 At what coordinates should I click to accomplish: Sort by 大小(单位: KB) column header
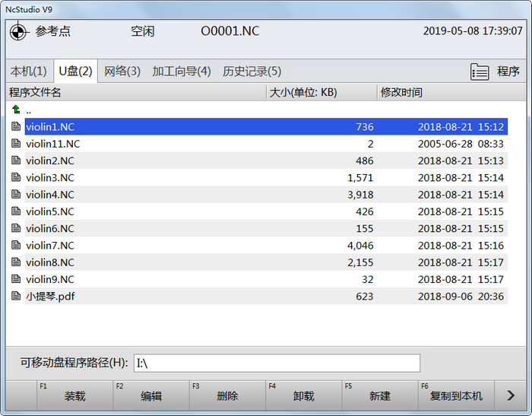[322, 92]
